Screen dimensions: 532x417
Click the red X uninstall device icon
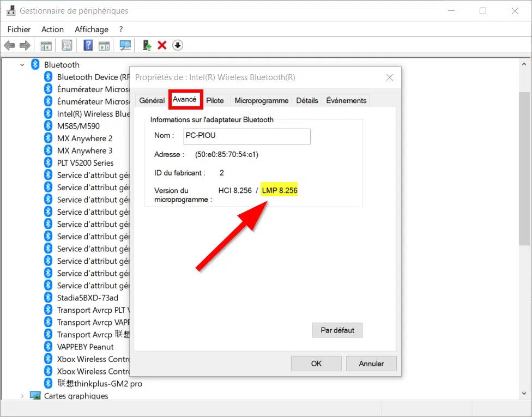tap(162, 45)
